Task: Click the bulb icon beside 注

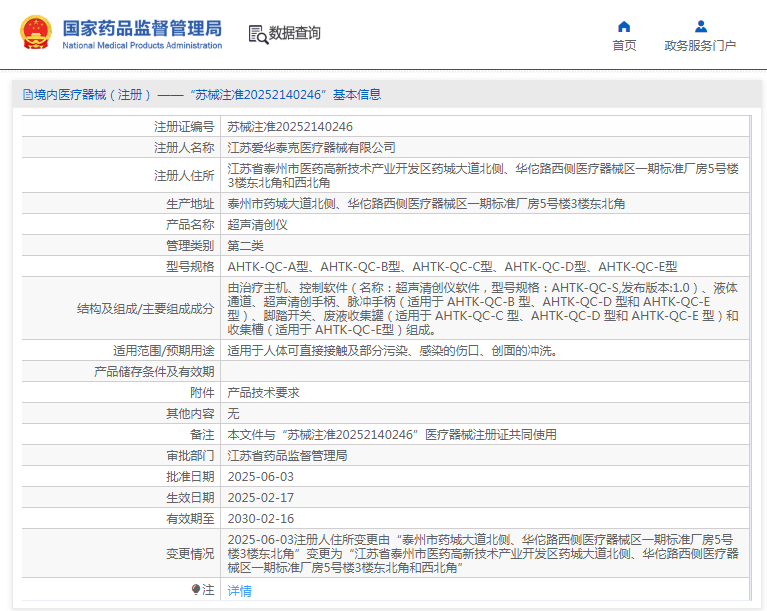Action: (195, 590)
